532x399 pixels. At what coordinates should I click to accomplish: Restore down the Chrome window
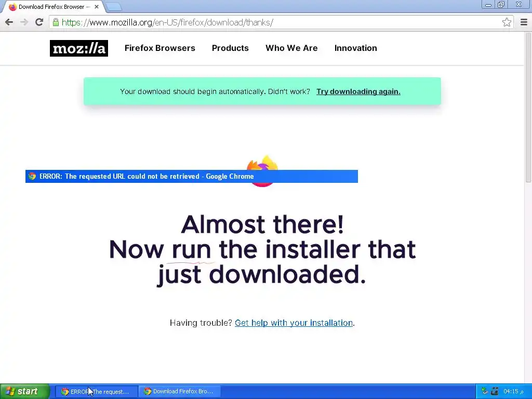coord(501,5)
